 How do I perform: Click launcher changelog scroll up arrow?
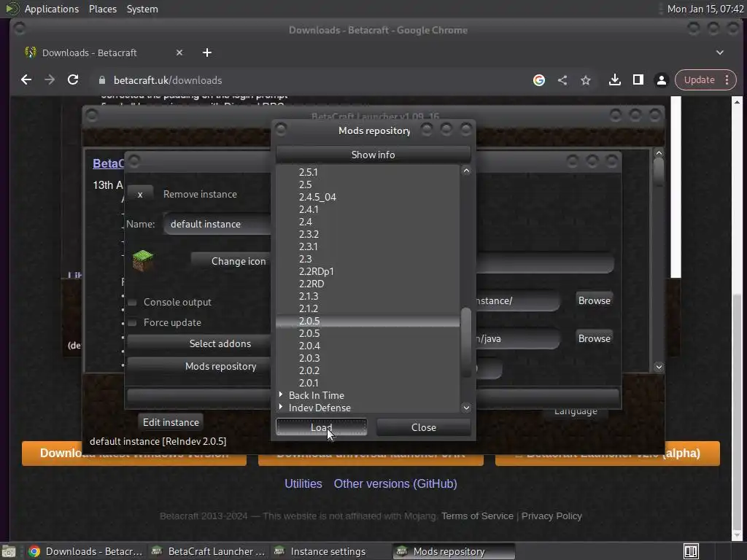click(659, 153)
